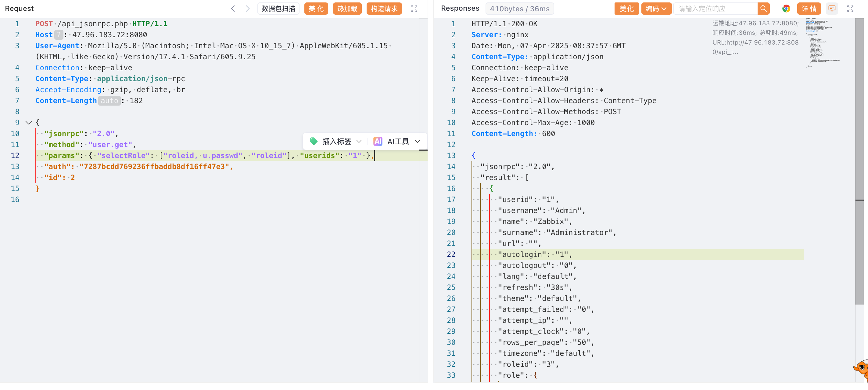This screenshot has height=390, width=868.
Task: Go to previous request with back arrow
Action: [x=233, y=9]
